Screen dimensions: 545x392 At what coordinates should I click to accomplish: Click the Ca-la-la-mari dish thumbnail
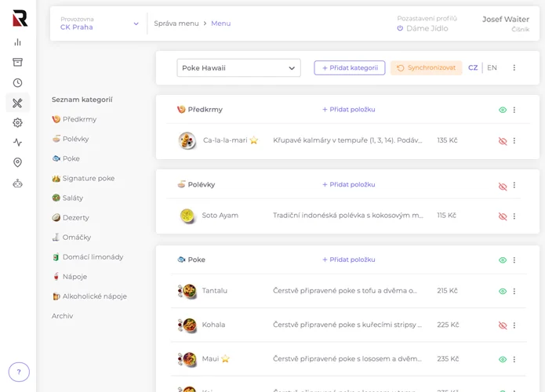pyautogui.click(x=187, y=140)
